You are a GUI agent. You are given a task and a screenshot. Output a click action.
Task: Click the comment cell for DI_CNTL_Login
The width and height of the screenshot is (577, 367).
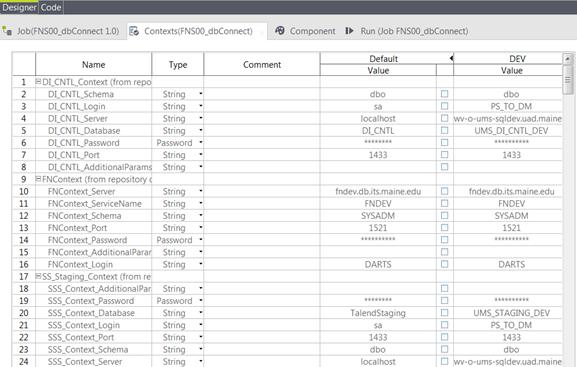pyautogui.click(x=262, y=106)
